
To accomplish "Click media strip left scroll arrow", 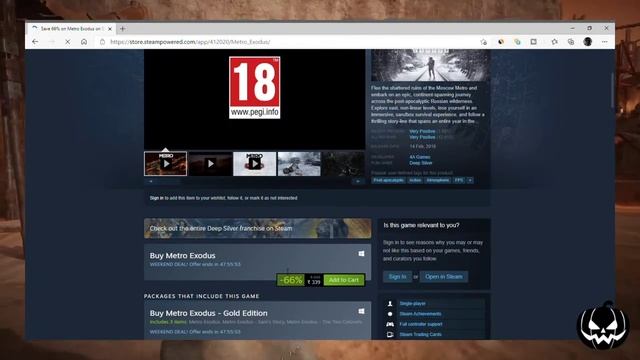I will [x=151, y=181].
